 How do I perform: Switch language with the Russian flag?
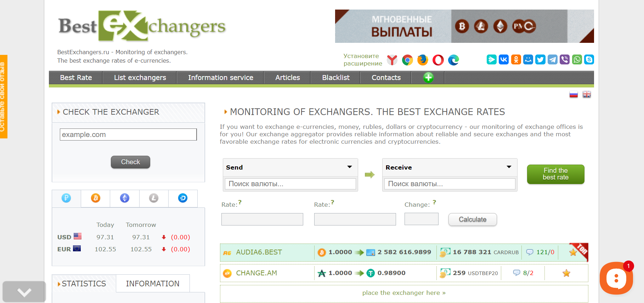pos(574,95)
